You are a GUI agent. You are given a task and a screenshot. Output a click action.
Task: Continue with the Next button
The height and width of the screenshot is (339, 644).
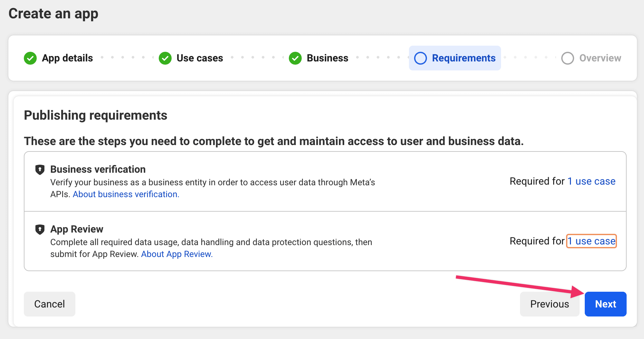605,304
